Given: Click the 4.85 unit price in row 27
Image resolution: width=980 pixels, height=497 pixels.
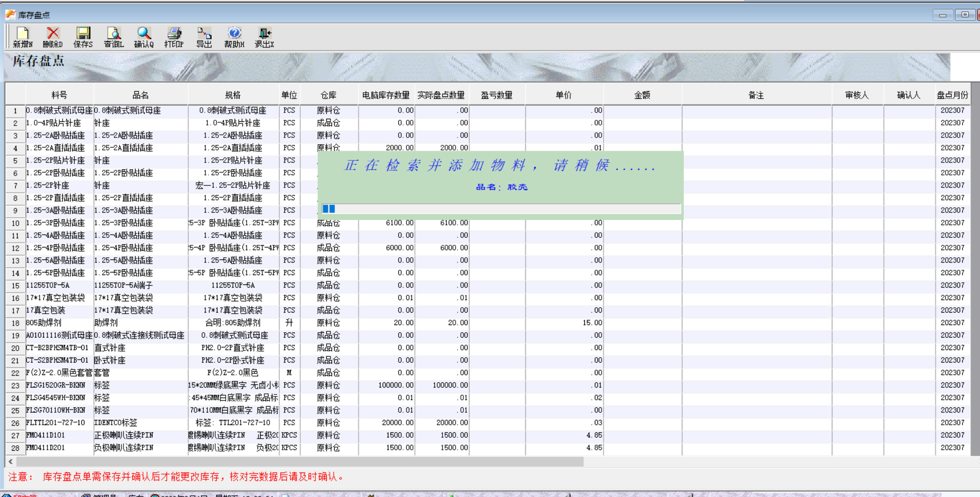Looking at the screenshot, I should [x=564, y=436].
